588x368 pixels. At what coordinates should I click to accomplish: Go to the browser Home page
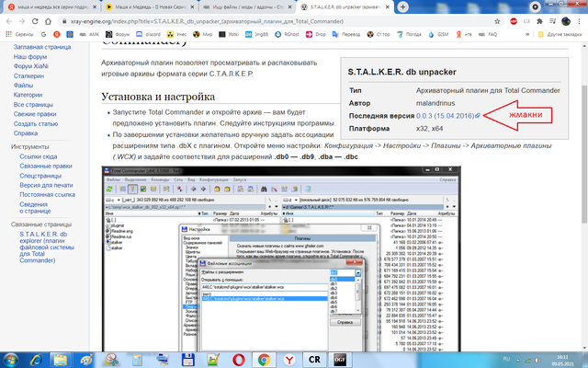(x=48, y=21)
